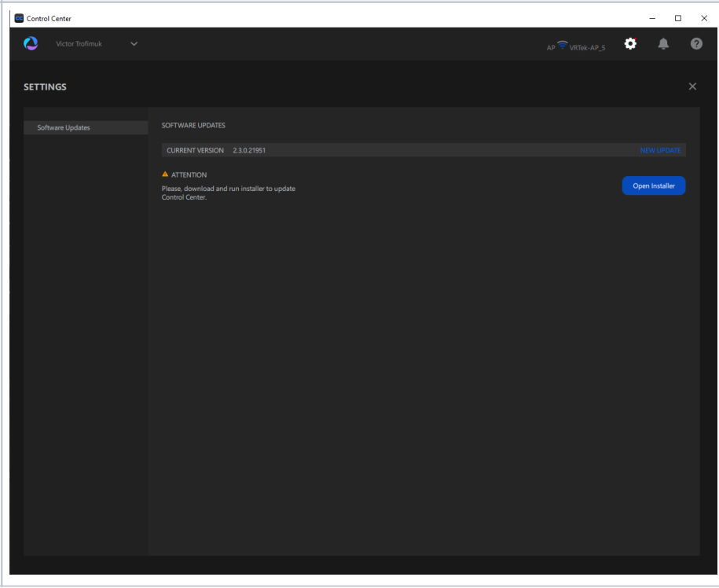Click the Control Center swirl logo

31,43
